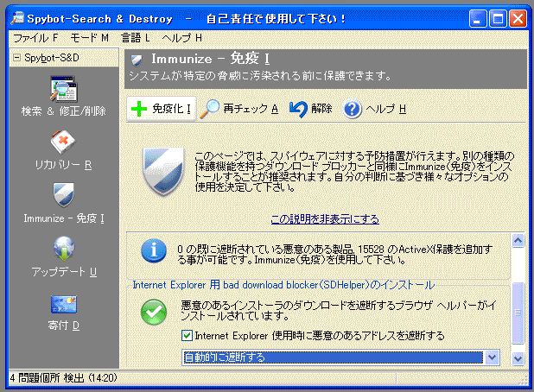The width and height of the screenshot is (534, 392).
Task: Click the blue question mark help icon
Action: tap(353, 110)
